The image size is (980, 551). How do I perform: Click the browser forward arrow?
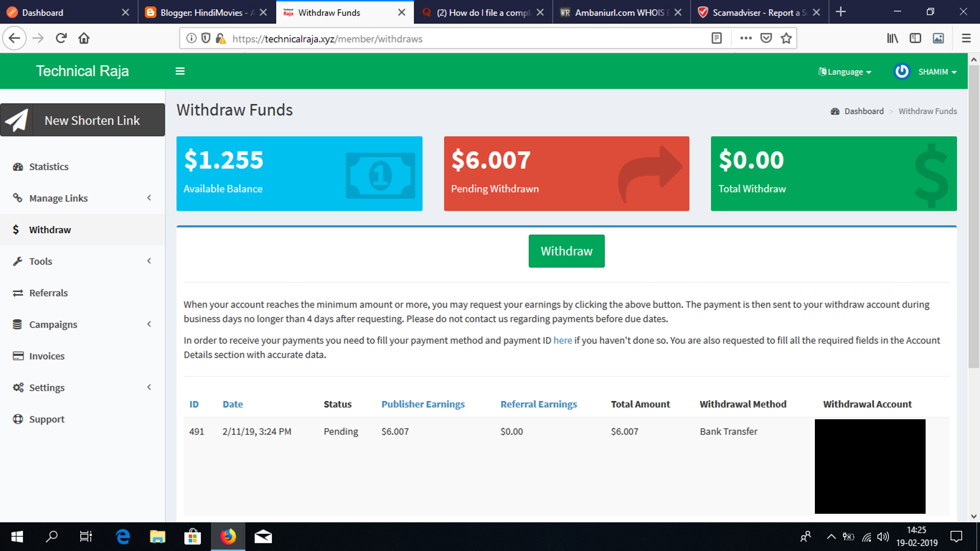click(38, 38)
